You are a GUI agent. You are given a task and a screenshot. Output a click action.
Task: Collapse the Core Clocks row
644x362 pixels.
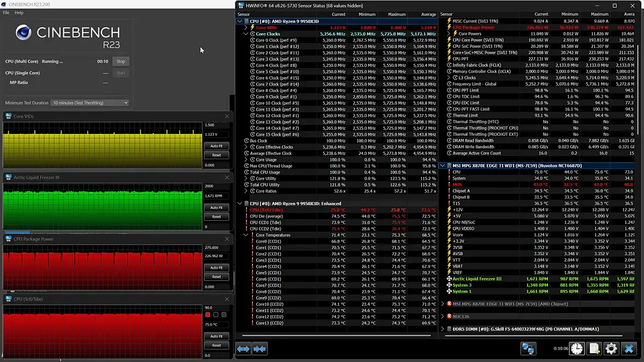point(246,34)
